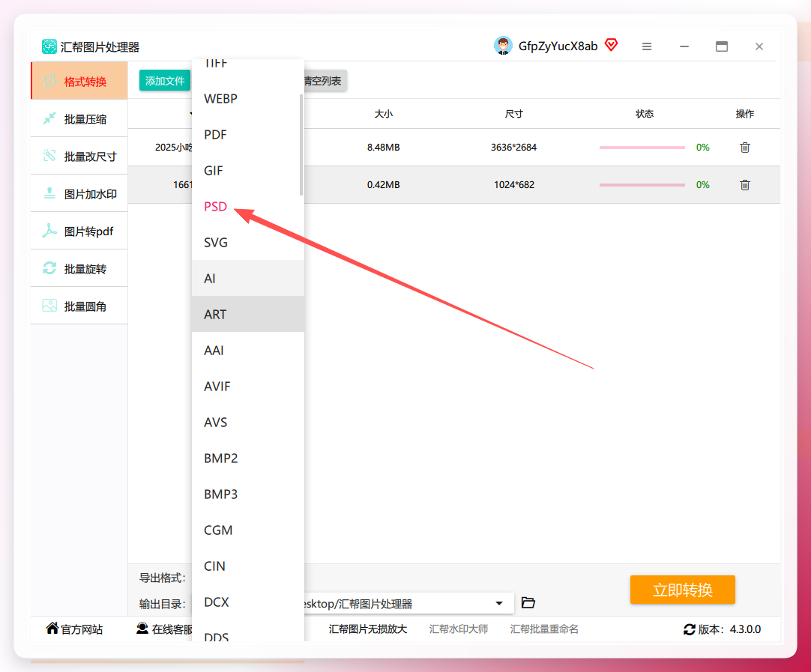This screenshot has width=811, height=672.
Task: Click the 添加文件 button
Action: (x=165, y=81)
